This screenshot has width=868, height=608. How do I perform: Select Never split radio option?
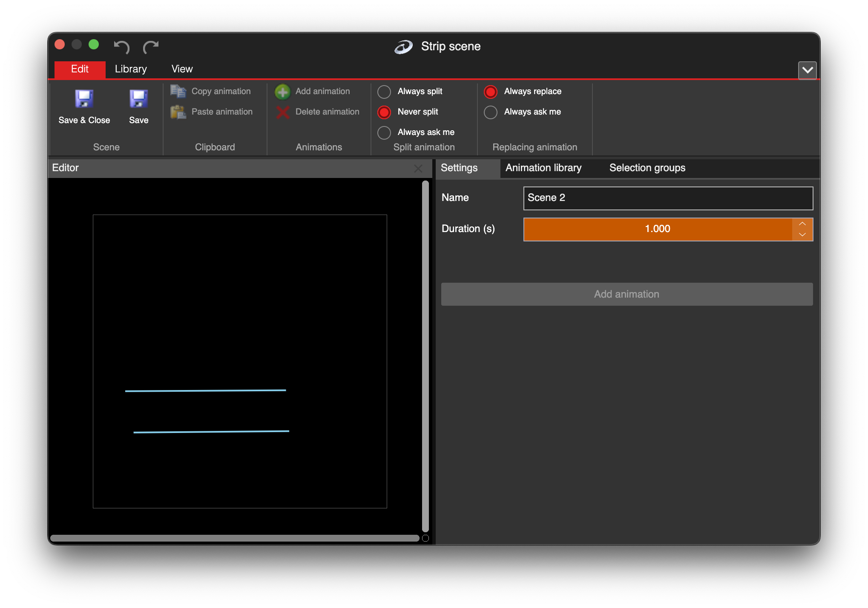click(384, 112)
